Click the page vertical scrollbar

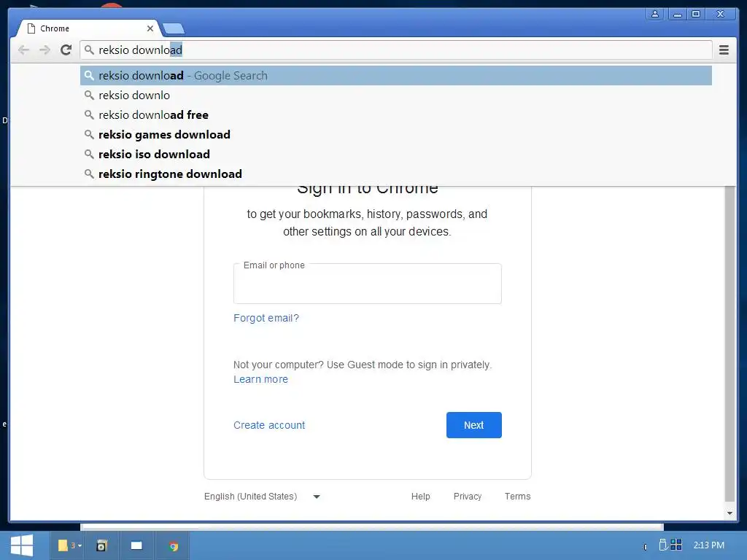click(x=729, y=343)
